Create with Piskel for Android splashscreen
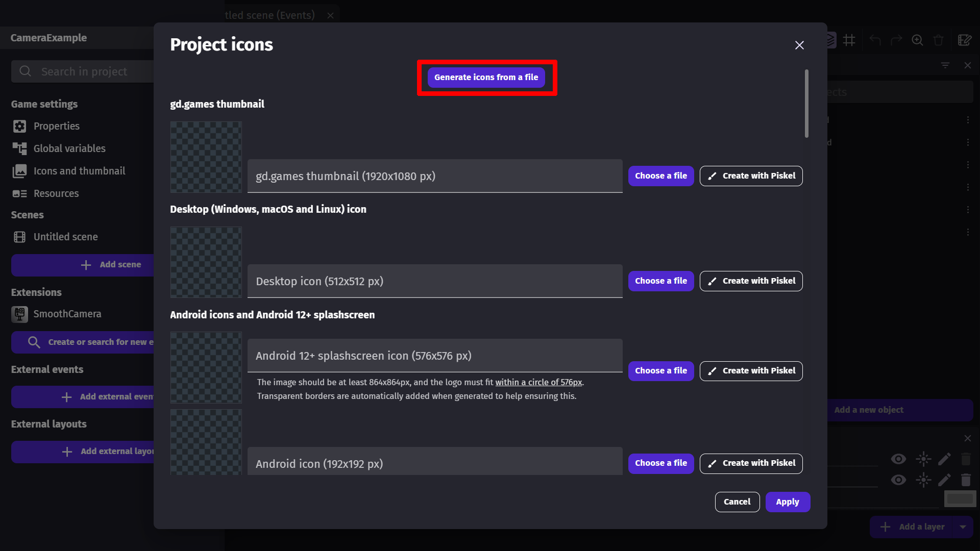The height and width of the screenshot is (551, 980). (x=751, y=371)
